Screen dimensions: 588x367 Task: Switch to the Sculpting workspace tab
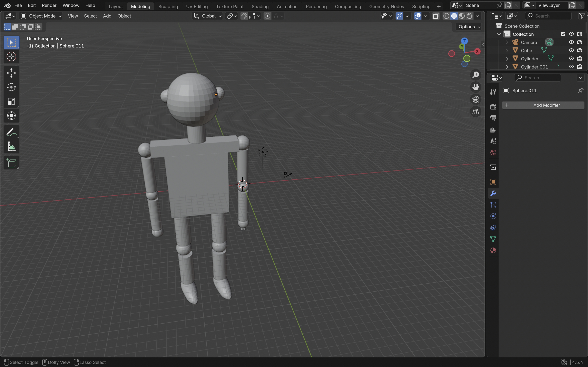pos(168,7)
